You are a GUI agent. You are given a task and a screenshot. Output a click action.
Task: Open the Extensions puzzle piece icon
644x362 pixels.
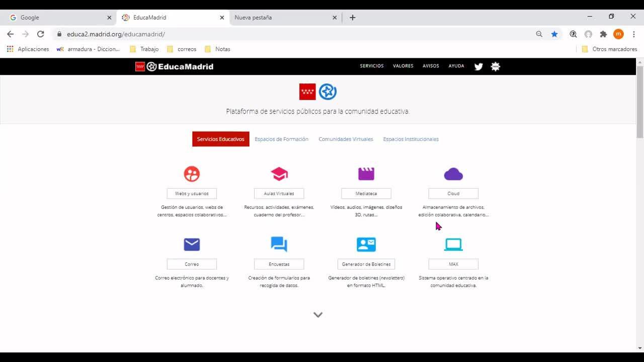coord(603,34)
